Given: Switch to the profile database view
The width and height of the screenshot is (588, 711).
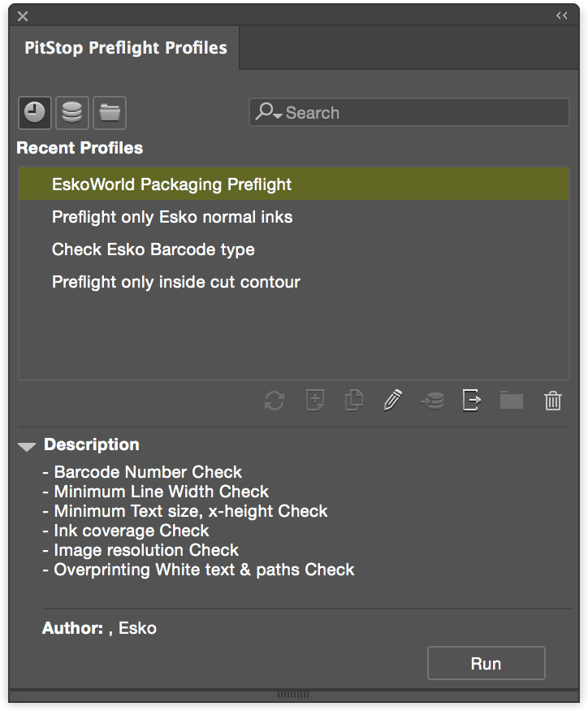Looking at the screenshot, I should pyautogui.click(x=71, y=112).
